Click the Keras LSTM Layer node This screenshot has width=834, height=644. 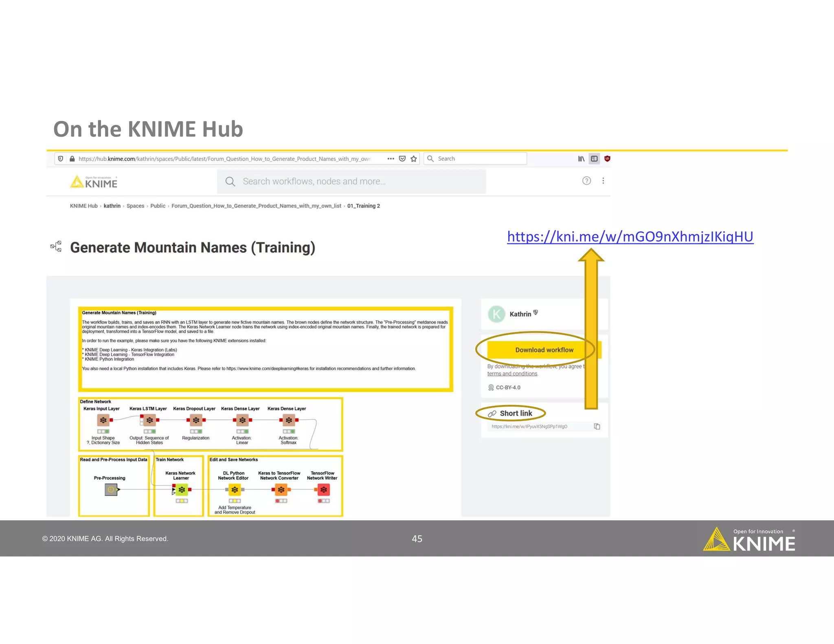pyautogui.click(x=149, y=420)
